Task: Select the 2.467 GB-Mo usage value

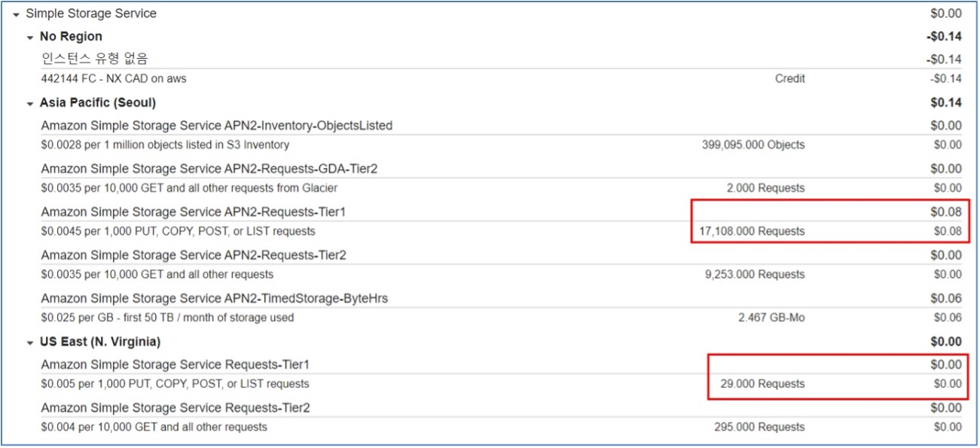Action: pyautogui.click(x=771, y=318)
